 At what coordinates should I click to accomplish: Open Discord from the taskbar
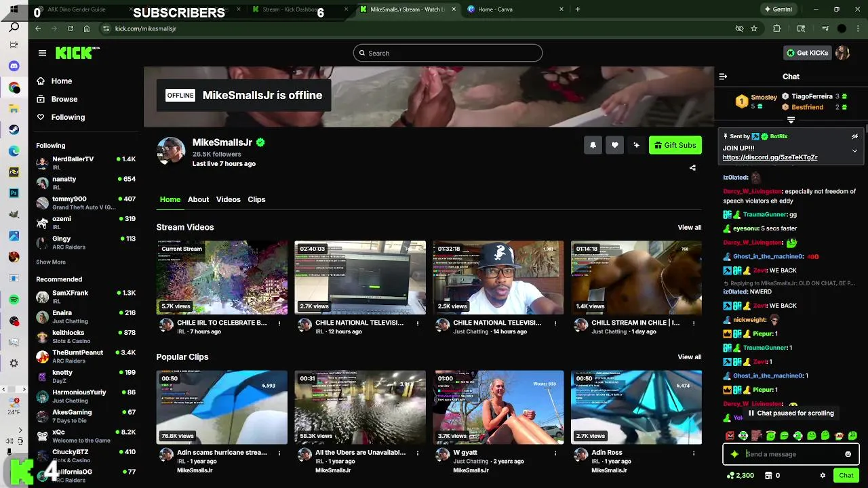(x=14, y=66)
